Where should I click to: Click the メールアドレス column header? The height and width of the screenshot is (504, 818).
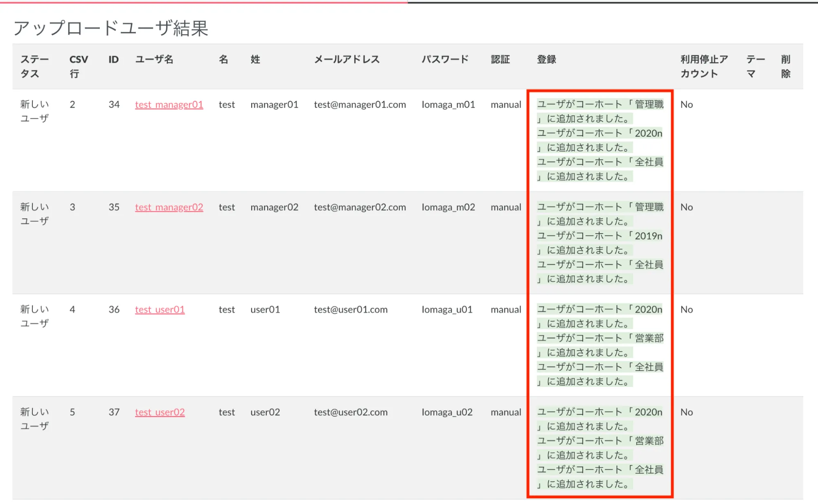click(347, 60)
